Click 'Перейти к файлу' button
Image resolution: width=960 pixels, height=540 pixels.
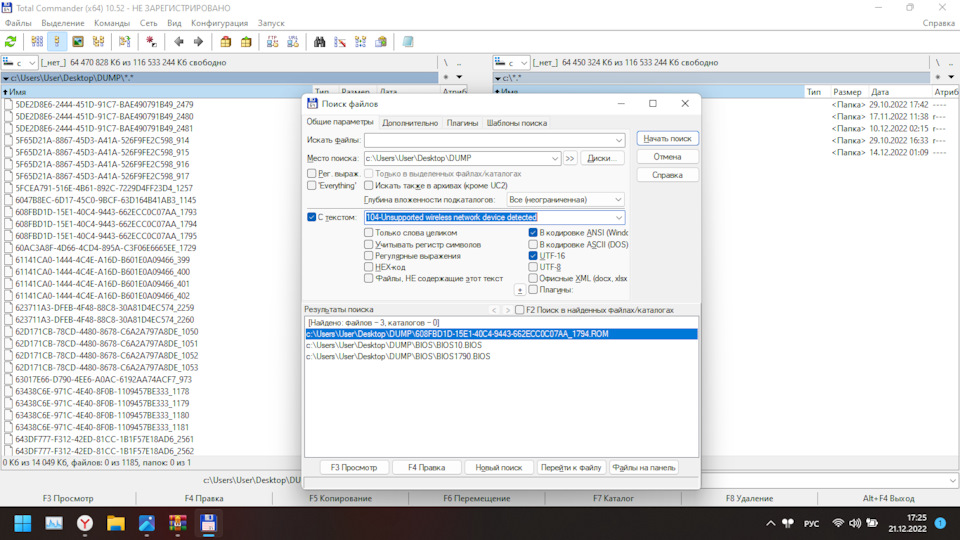[x=571, y=468]
